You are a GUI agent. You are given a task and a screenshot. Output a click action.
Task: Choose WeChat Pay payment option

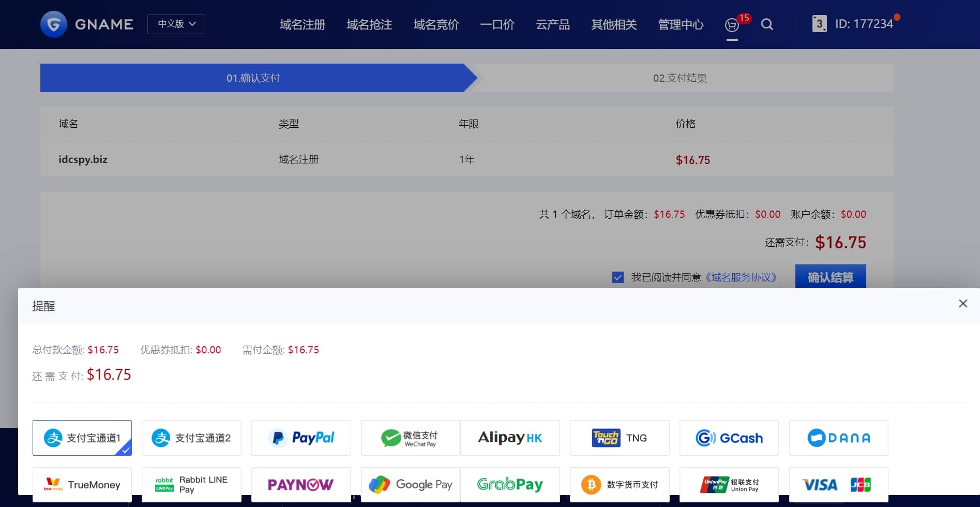(x=410, y=438)
